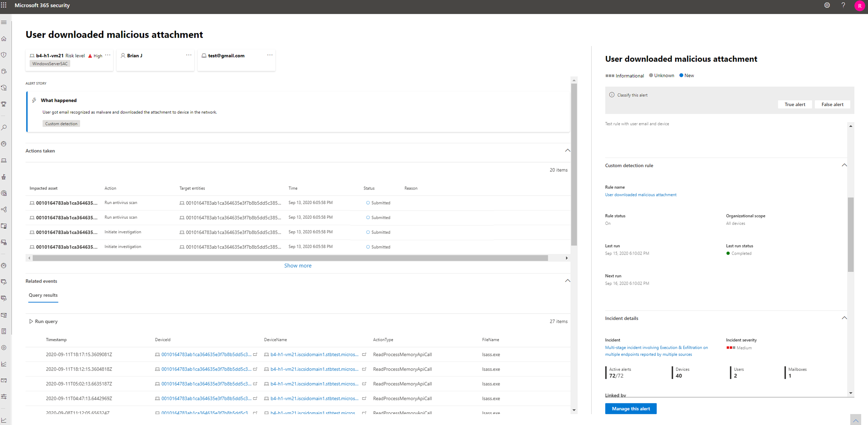Screen dimensions: 868x425
Task: Open more options for test@gmail.com mailbox
Action: pyautogui.click(x=270, y=55)
